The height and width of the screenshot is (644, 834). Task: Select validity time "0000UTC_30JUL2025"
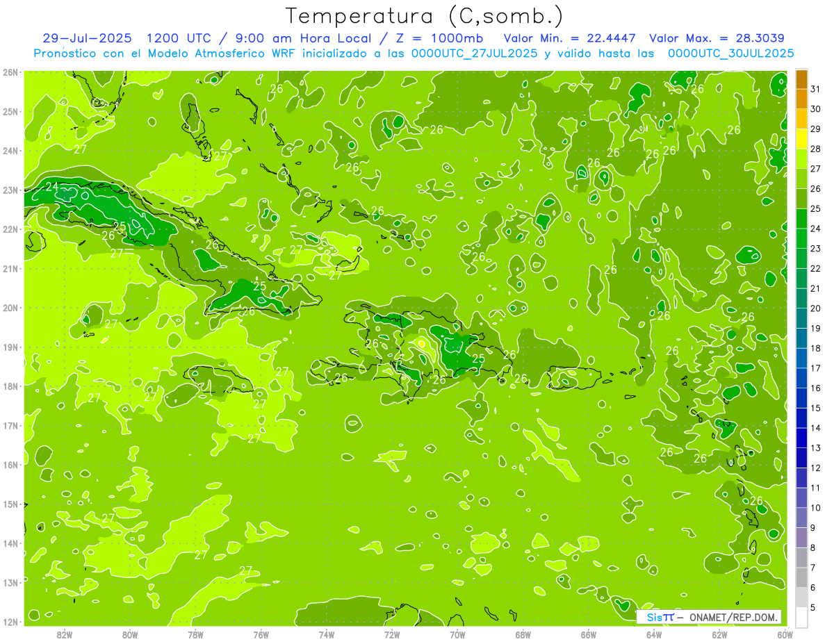pyautogui.click(x=731, y=53)
